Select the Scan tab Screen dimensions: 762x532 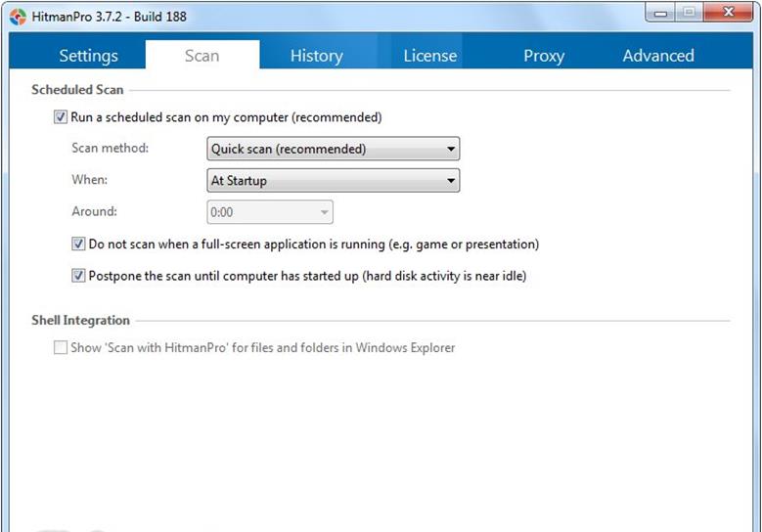click(x=202, y=56)
